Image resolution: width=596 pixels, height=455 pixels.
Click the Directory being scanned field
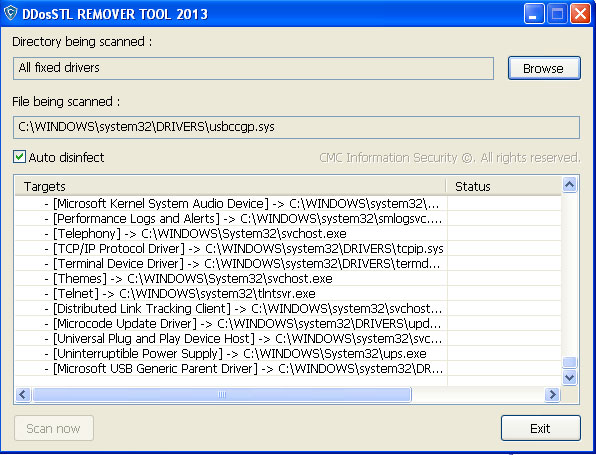click(x=253, y=68)
